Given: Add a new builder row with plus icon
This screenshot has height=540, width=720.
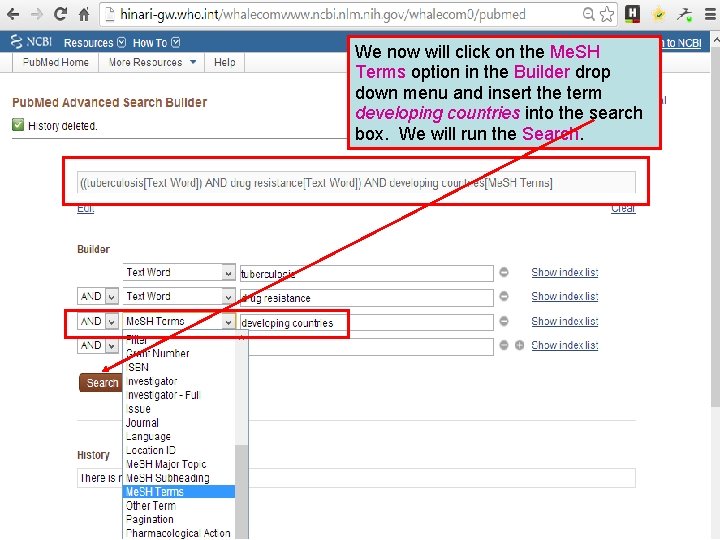Looking at the screenshot, I should [x=519, y=345].
